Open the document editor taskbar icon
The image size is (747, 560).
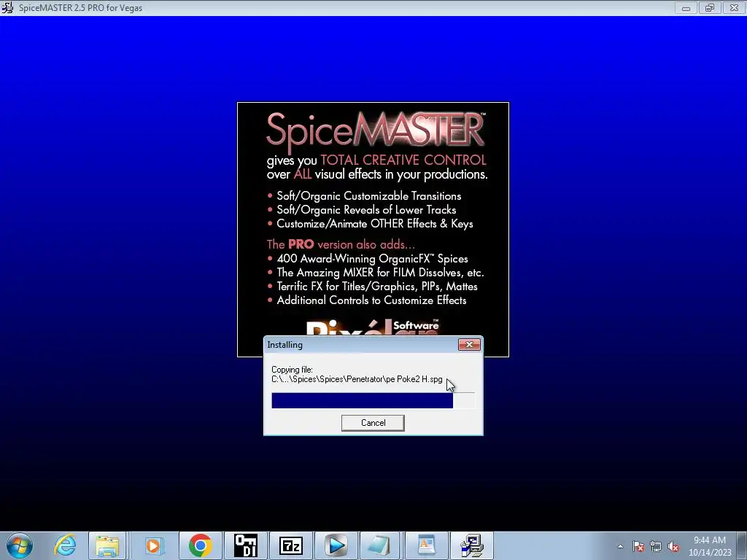pyautogui.click(x=426, y=545)
